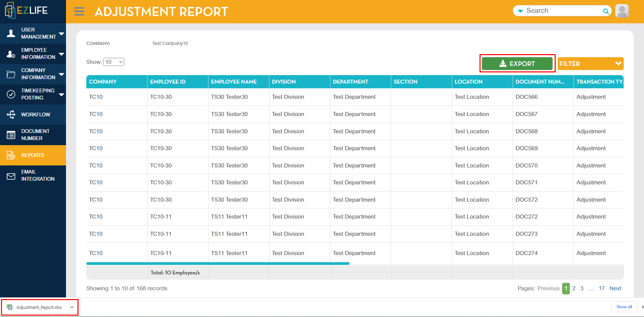The image size is (644, 317).
Task: Sort by DIVISION column header
Action: tap(299, 82)
